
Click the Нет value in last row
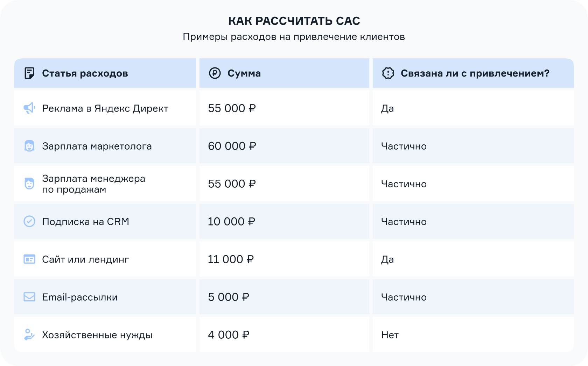click(x=390, y=335)
